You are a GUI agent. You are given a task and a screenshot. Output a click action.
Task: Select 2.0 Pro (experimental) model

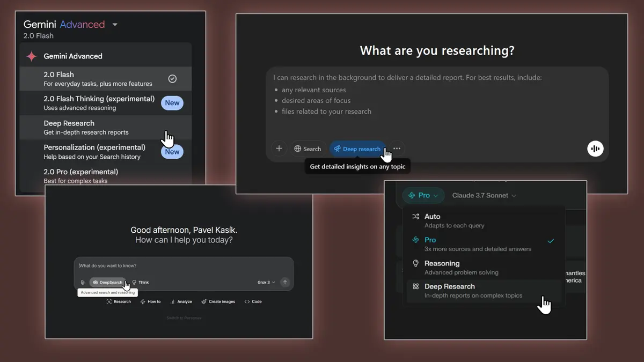(105, 176)
